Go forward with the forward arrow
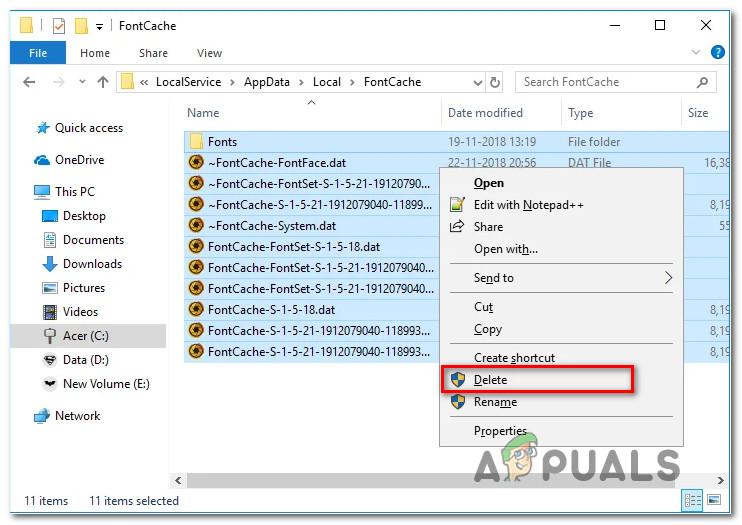The width and height of the screenshot is (742, 525). [x=59, y=82]
